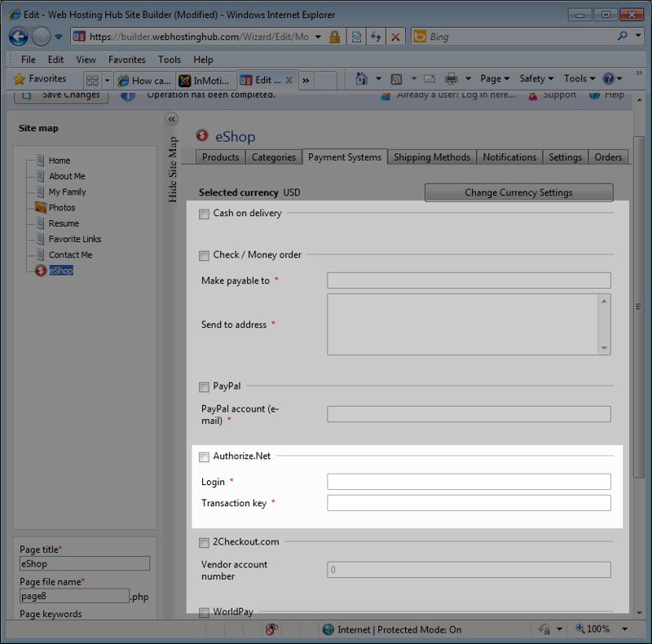Open the Page dropdown in command bar
This screenshot has height=644, width=652.
click(x=494, y=79)
